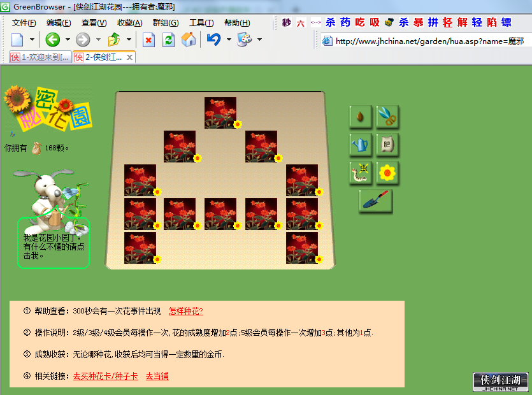The height and width of the screenshot is (395, 532).
Task: Open the 工具(T) menu
Action: tap(201, 23)
